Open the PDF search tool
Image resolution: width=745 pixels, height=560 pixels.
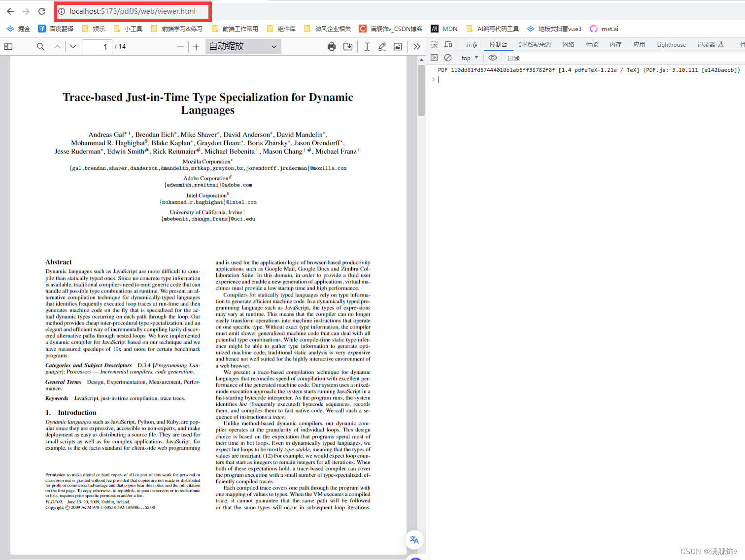pyautogui.click(x=40, y=46)
